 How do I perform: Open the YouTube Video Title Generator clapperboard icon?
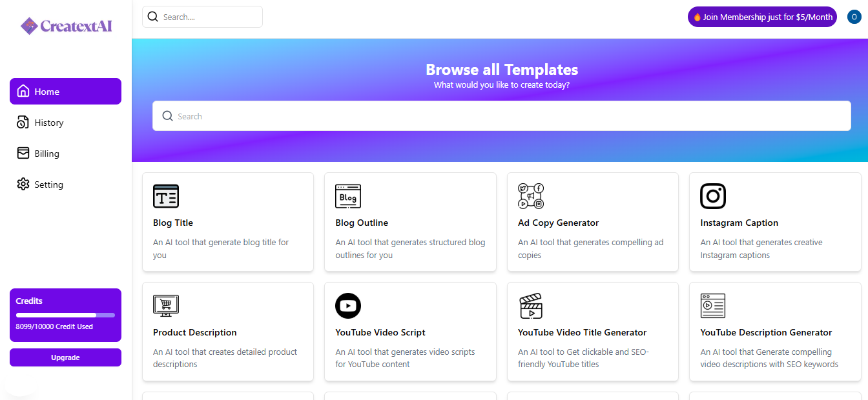click(530, 306)
